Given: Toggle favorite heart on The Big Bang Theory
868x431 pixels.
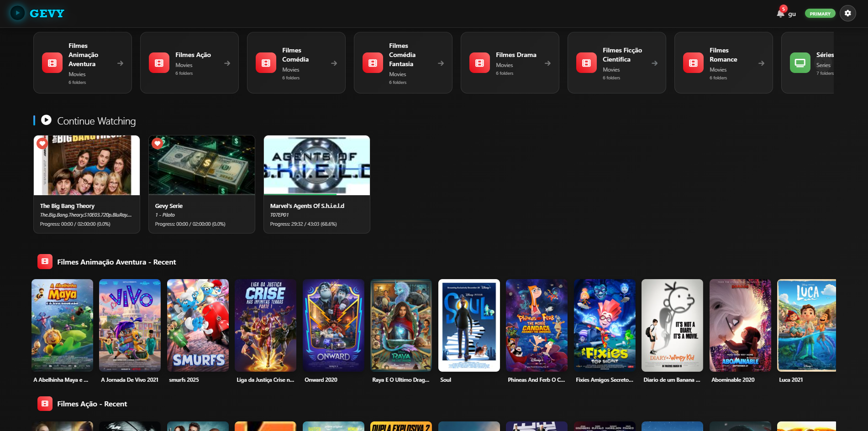Looking at the screenshot, I should (42, 144).
